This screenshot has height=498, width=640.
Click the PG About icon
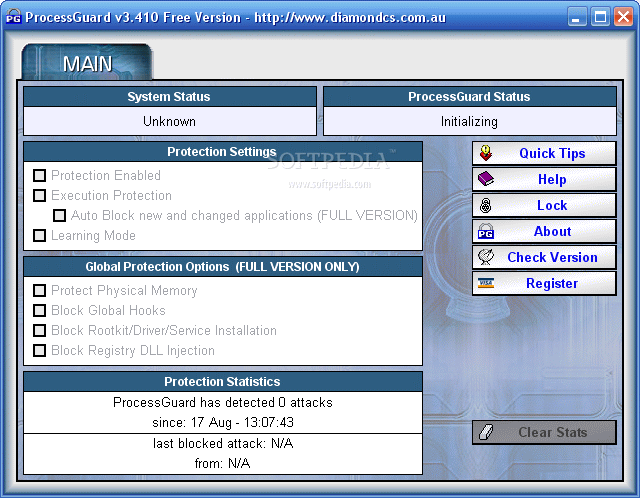point(486,231)
